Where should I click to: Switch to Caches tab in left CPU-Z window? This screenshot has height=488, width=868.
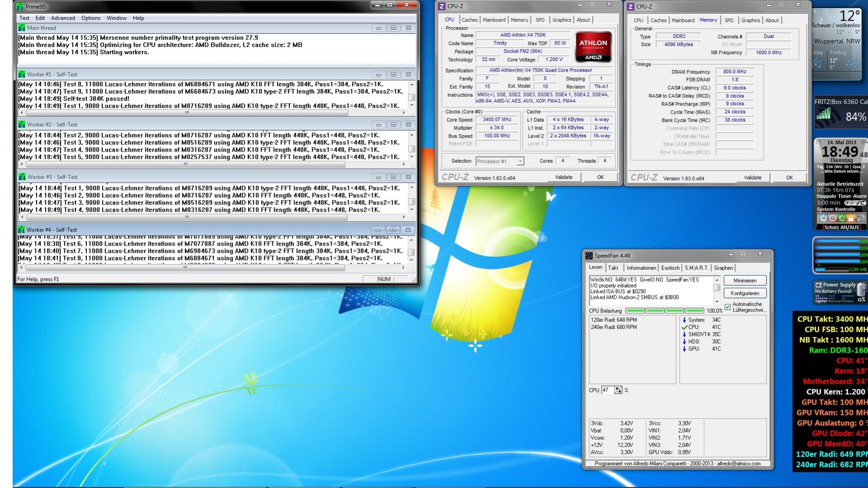click(x=470, y=20)
